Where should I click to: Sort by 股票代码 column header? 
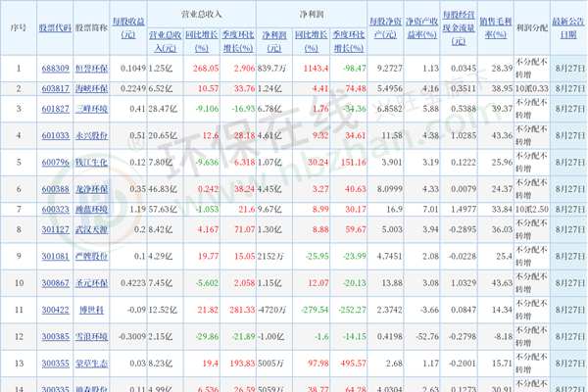click(x=55, y=27)
